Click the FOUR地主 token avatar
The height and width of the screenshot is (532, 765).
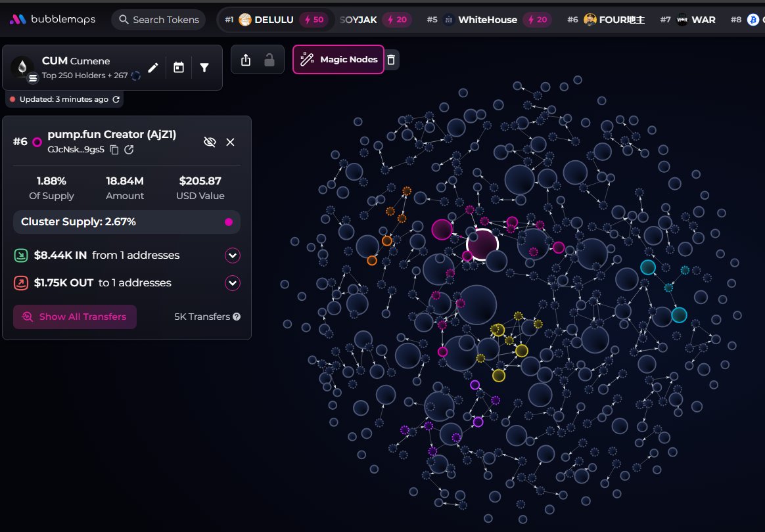point(590,20)
